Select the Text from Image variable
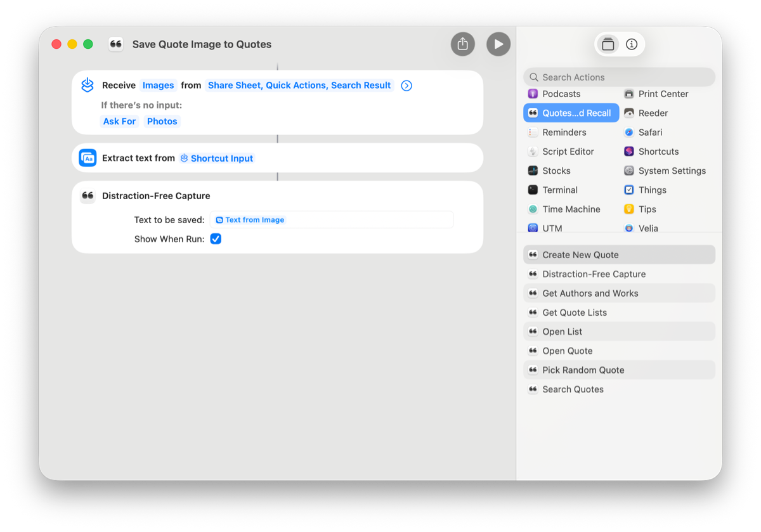761x532 pixels. 250,220
